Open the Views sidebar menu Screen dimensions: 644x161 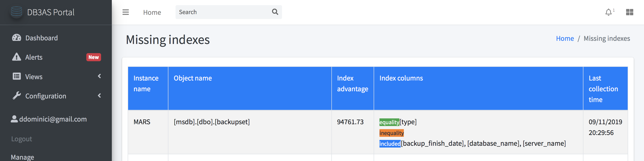pyautogui.click(x=34, y=77)
